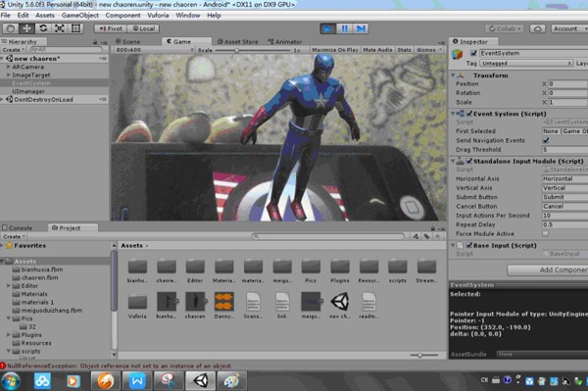Toggle Standalone Input Module enabled checkbox
Image resolution: width=588 pixels, height=392 pixels.
tap(468, 161)
